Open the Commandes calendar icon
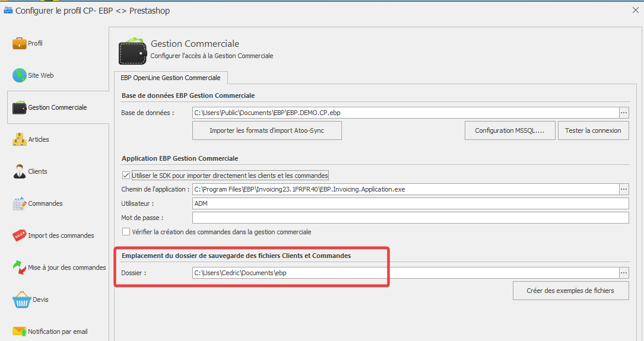This screenshot has height=341, width=644. [20, 203]
